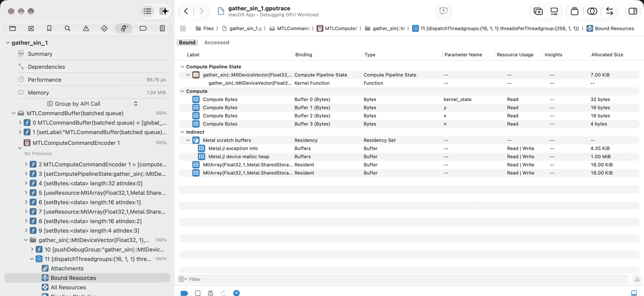Open the filter options dropdown icon

click(x=183, y=279)
